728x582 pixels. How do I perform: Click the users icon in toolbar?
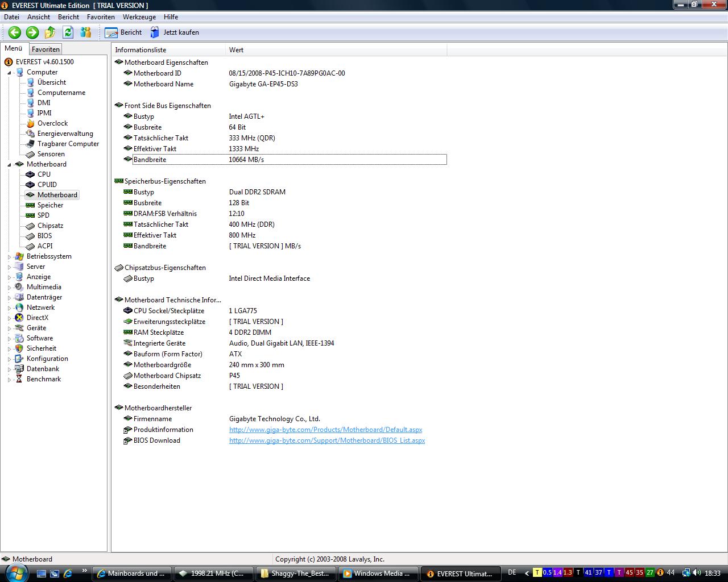pos(86,32)
